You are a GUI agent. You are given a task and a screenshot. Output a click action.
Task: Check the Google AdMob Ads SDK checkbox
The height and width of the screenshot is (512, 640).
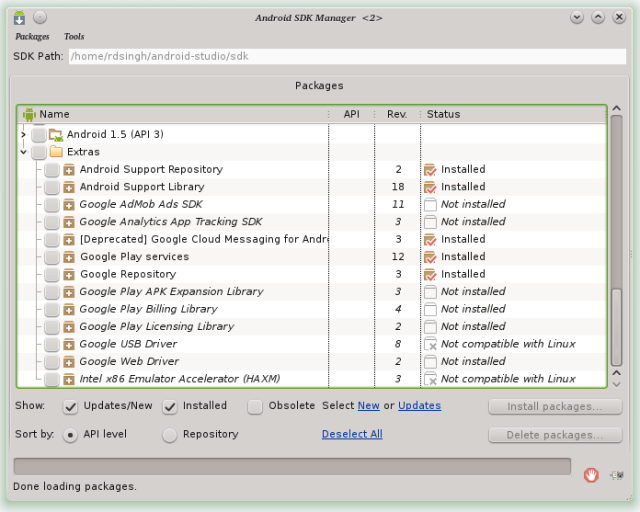click(52, 205)
